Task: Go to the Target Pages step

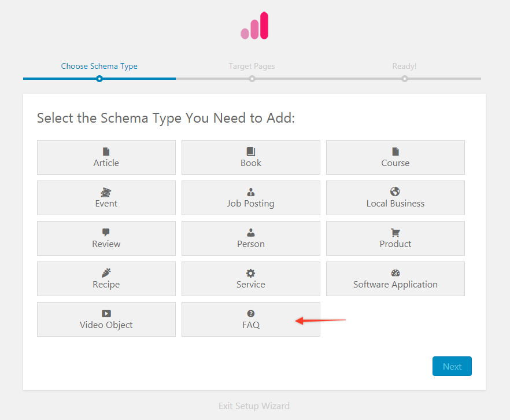Action: tap(252, 67)
